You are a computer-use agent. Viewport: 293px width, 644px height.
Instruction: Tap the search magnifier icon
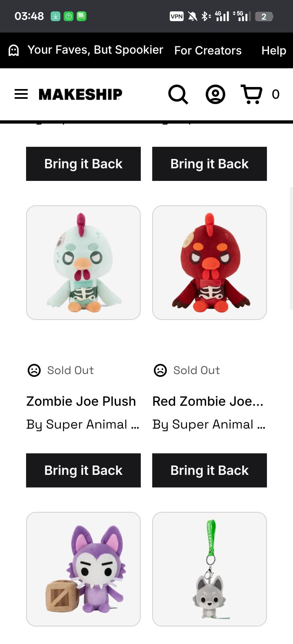(178, 94)
